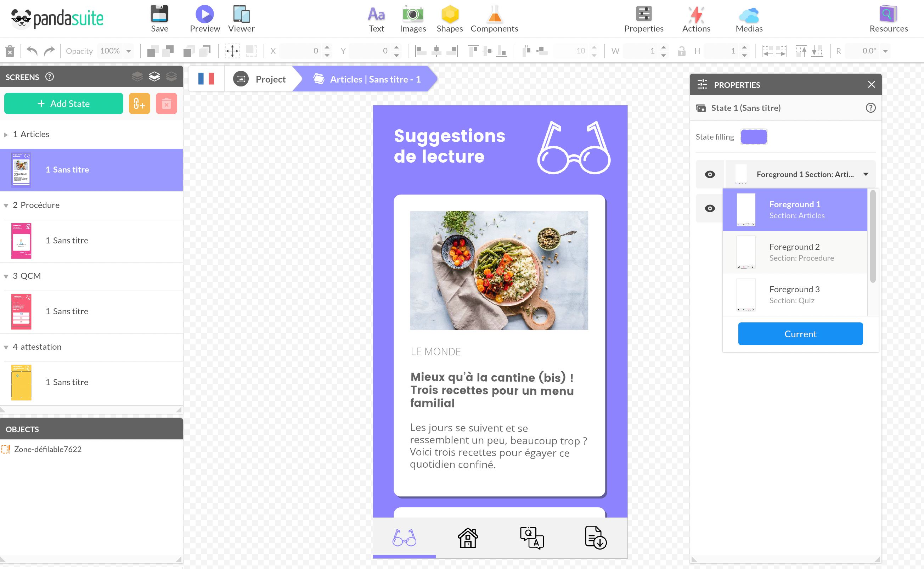Toggle visibility eye of second foreground row
The width and height of the screenshot is (924, 569).
pyautogui.click(x=710, y=208)
